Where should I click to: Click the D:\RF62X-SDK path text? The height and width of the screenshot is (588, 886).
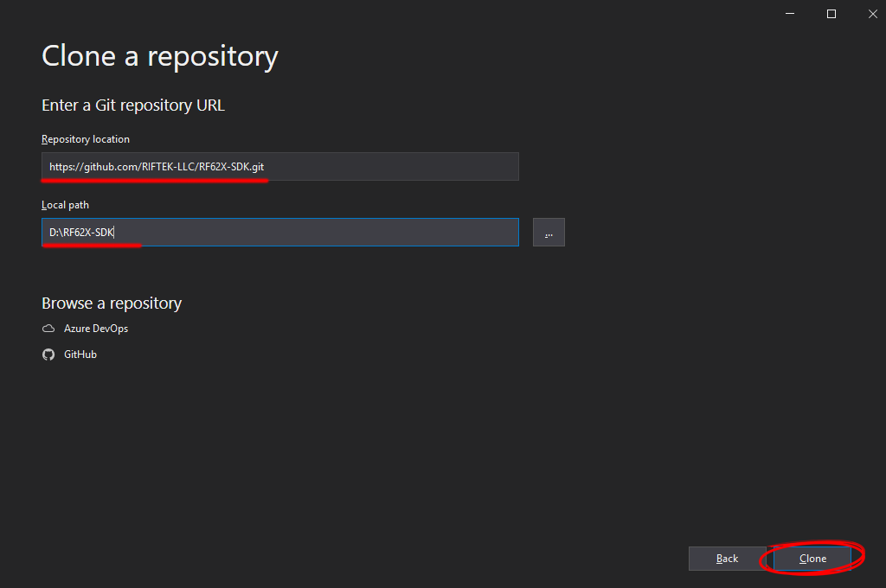point(81,233)
